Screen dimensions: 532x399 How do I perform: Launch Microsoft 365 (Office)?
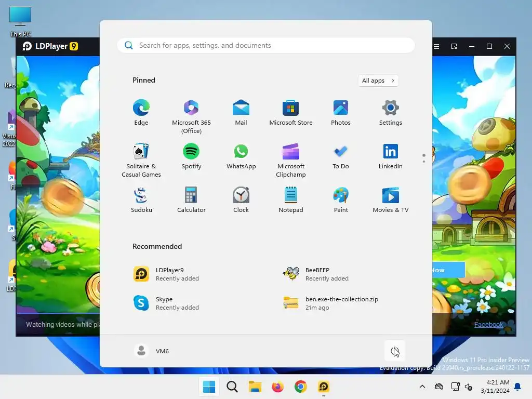[191, 117]
